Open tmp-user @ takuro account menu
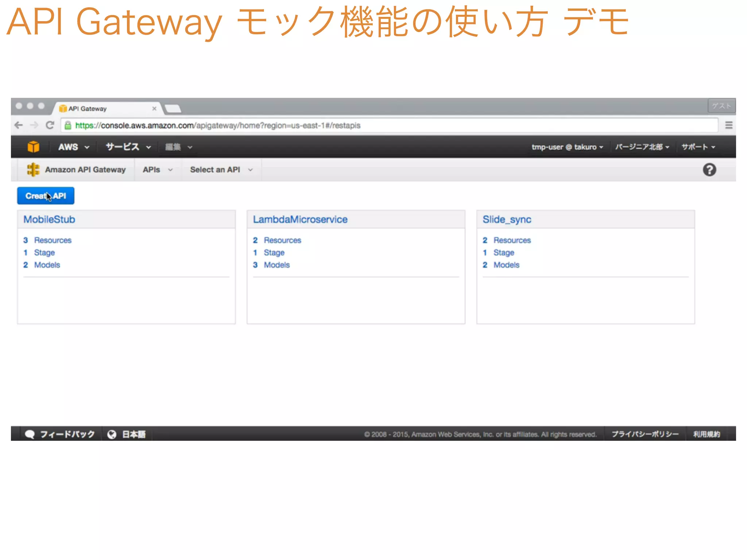The height and width of the screenshot is (560, 747). (x=567, y=147)
